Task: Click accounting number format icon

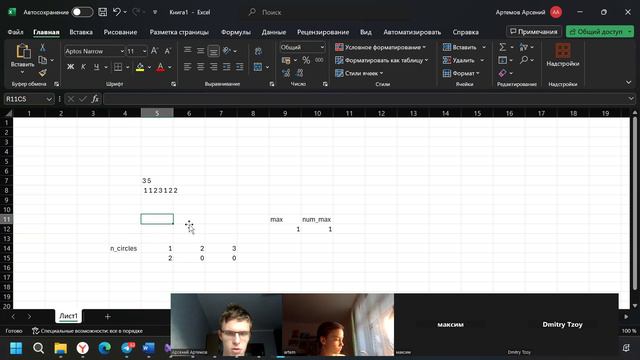Action: [x=286, y=60]
